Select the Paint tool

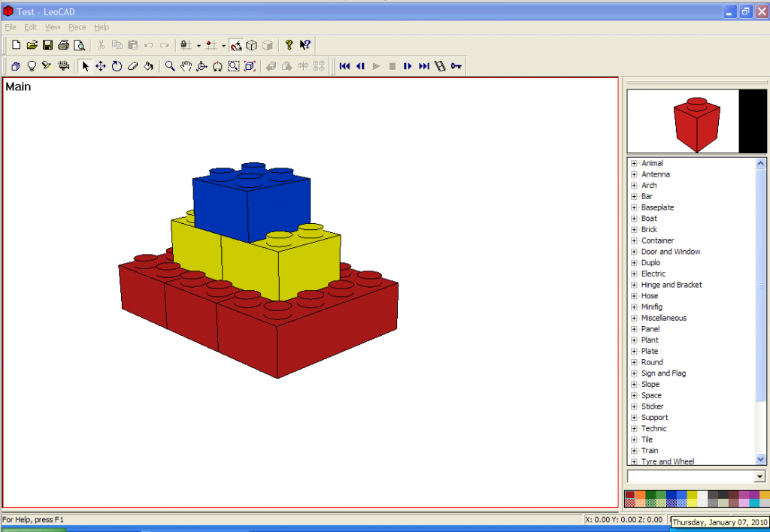[x=147, y=66]
